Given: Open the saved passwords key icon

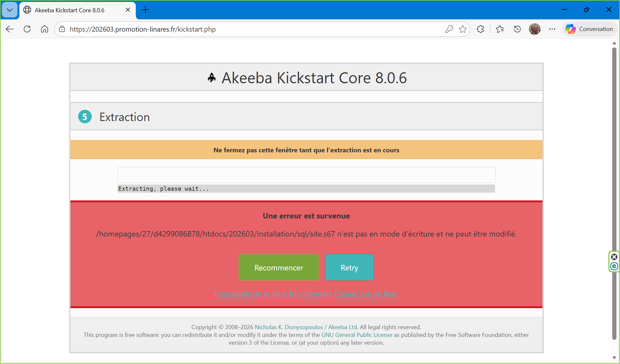Looking at the screenshot, I should click(x=449, y=29).
